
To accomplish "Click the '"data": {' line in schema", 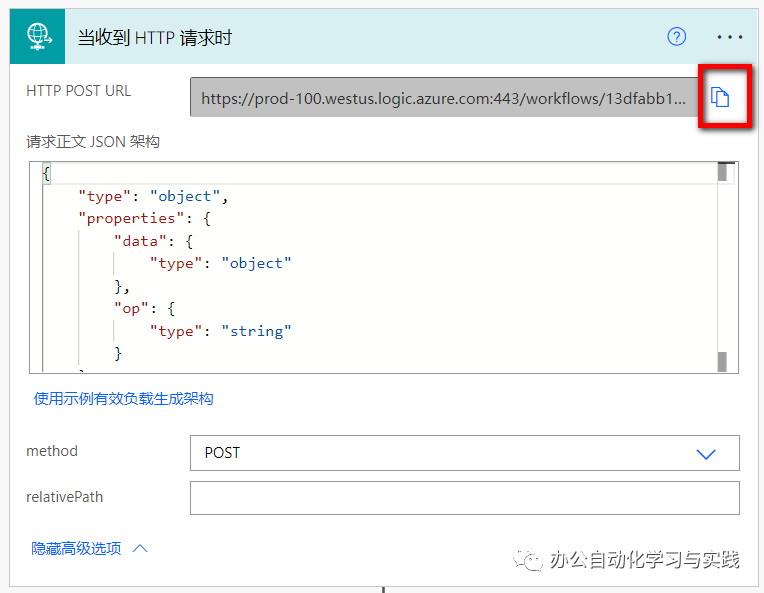I will 153,241.
